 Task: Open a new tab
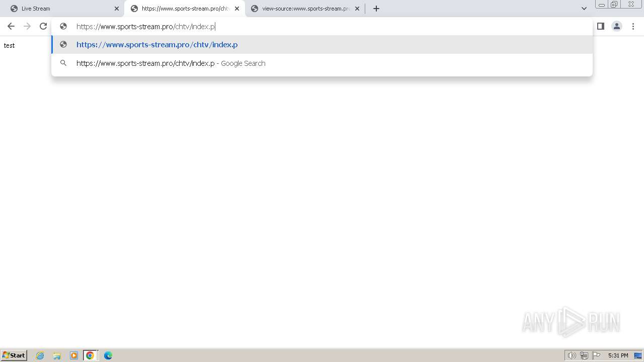(x=376, y=9)
